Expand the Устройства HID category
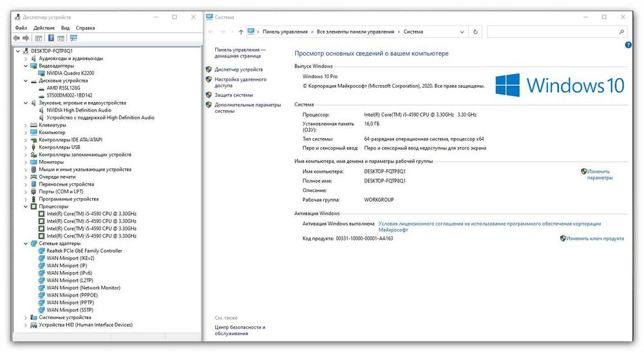This screenshot has height=352, width=644. 26,325
